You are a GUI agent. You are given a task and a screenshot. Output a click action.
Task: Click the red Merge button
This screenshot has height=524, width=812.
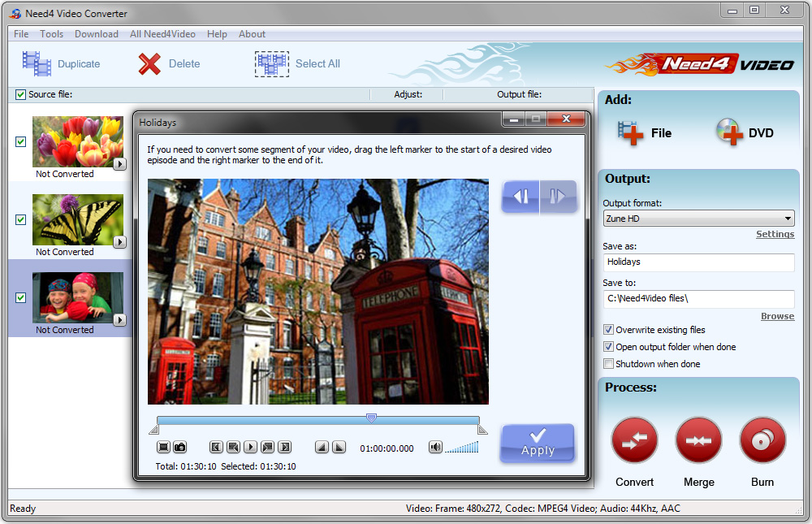pyautogui.click(x=698, y=440)
